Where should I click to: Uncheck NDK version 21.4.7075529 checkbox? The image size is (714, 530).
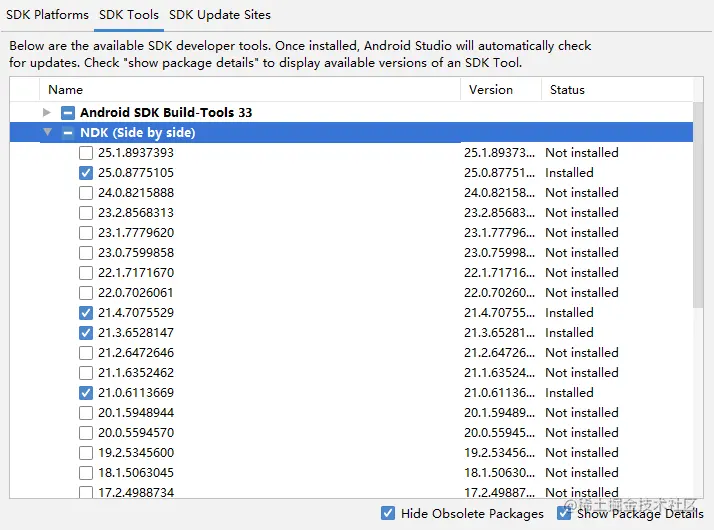(86, 313)
